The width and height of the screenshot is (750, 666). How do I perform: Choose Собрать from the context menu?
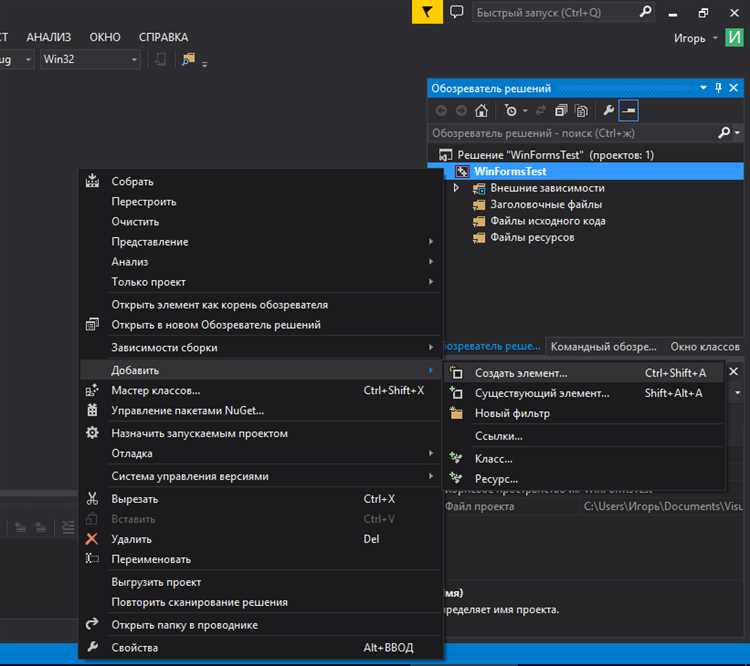(x=261, y=181)
